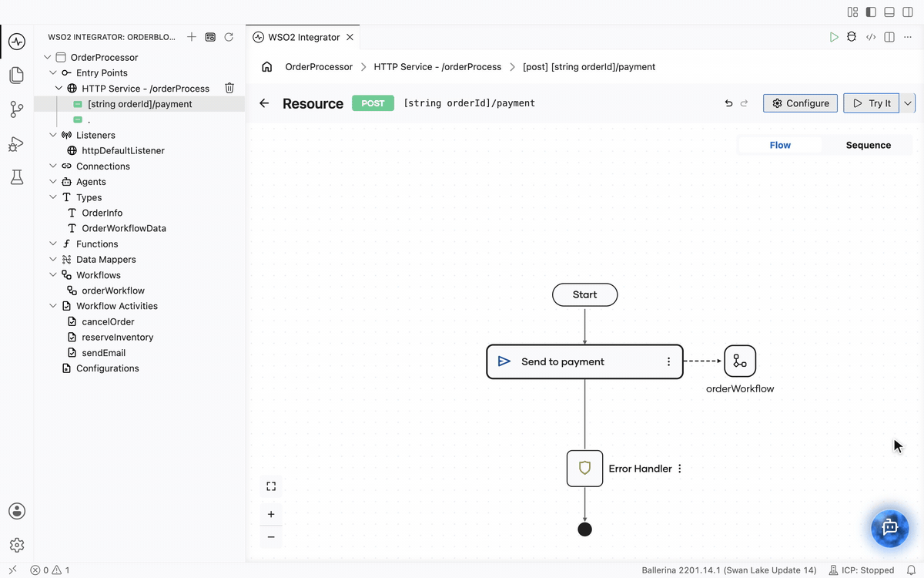Image resolution: width=924 pixels, height=578 pixels.
Task: Show source code using the code icon
Action: (871, 37)
